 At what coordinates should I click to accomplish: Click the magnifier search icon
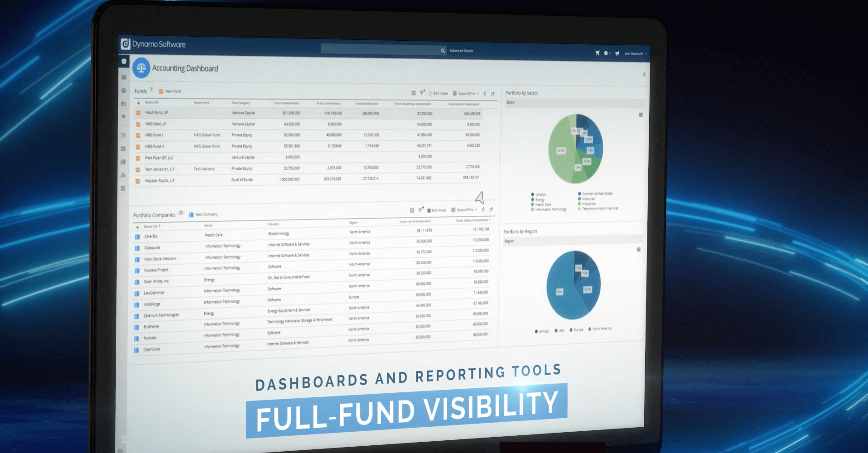(x=443, y=51)
